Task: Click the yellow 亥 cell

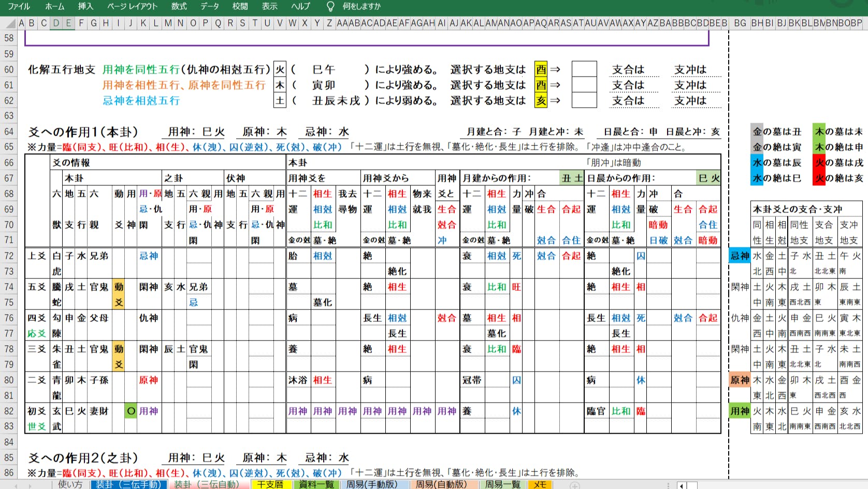Action: tap(541, 100)
